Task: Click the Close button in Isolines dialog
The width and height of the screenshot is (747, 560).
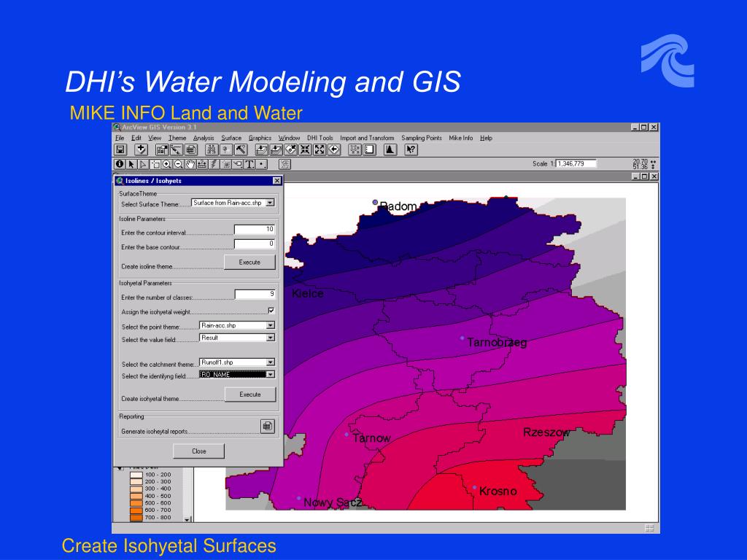Action: (198, 451)
